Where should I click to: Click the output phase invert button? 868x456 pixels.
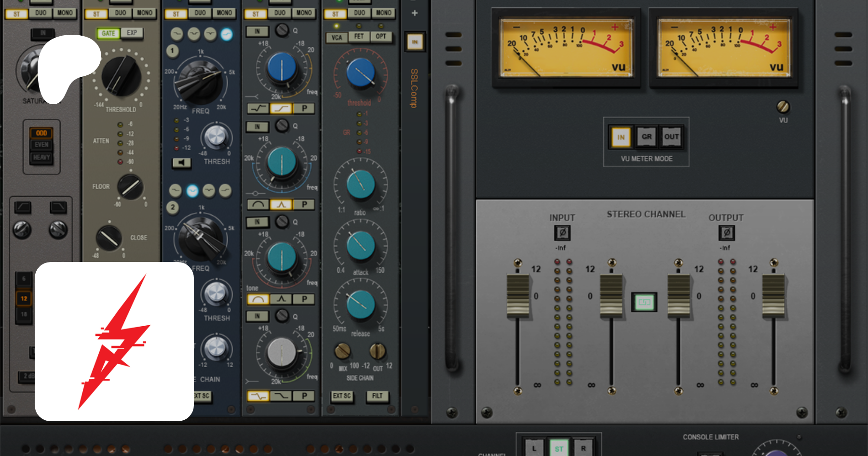pyautogui.click(x=727, y=233)
